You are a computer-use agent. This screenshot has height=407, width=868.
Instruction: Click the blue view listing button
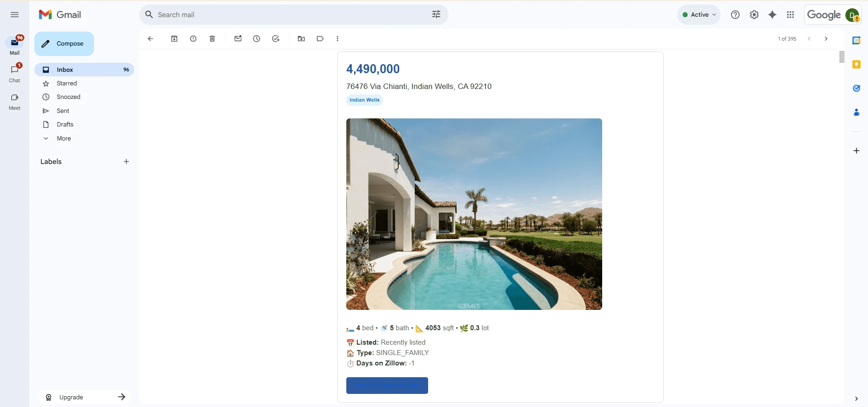pyautogui.click(x=387, y=385)
